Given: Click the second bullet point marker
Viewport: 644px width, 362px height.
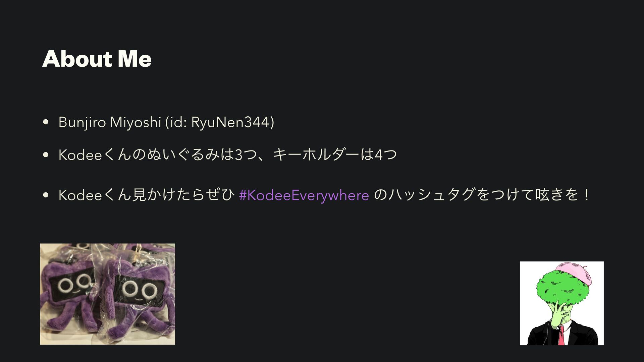Looking at the screenshot, I should (46, 155).
